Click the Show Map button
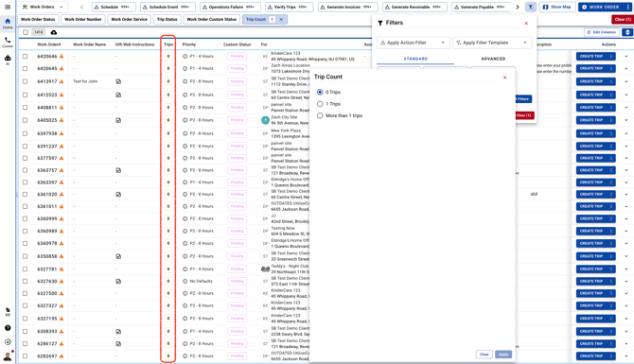The height and width of the screenshot is (364, 634). click(556, 7)
